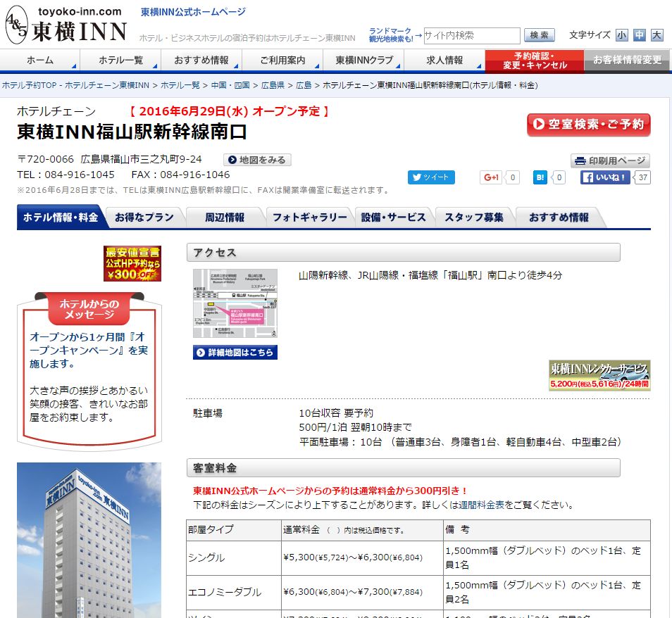Click breadcrumb ホテル予約TOP link
The image size is (672, 618).
[76, 85]
